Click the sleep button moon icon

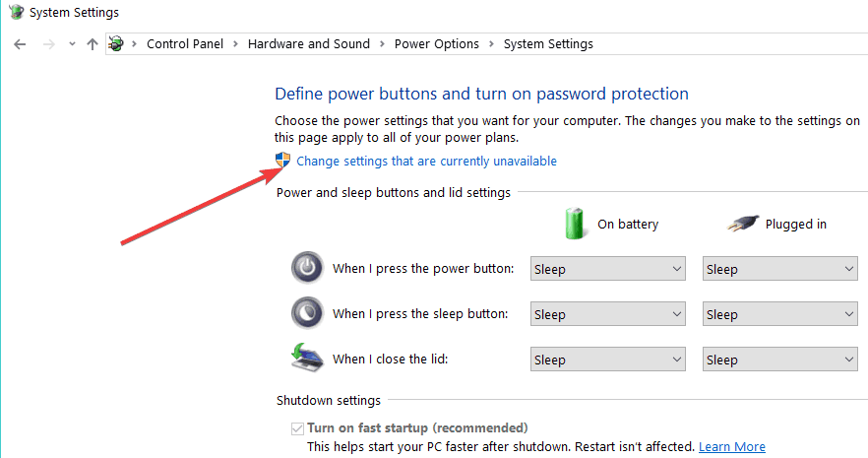307,313
